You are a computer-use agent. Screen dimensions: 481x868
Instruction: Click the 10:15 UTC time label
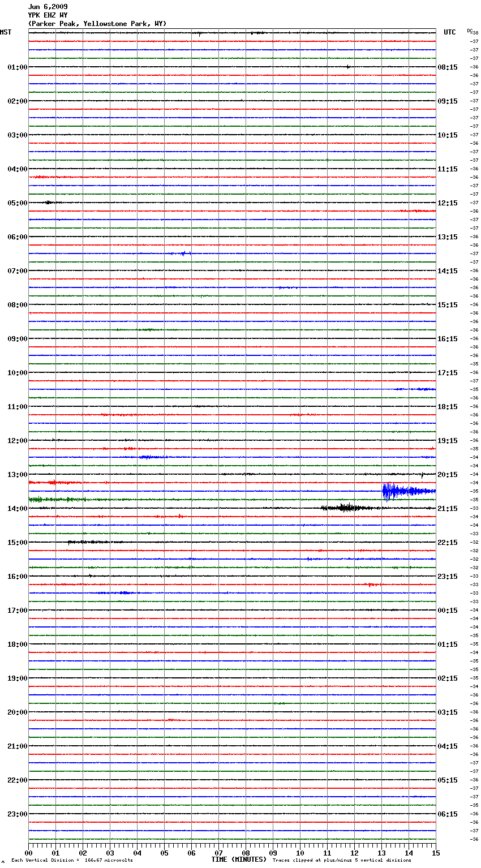click(x=448, y=135)
